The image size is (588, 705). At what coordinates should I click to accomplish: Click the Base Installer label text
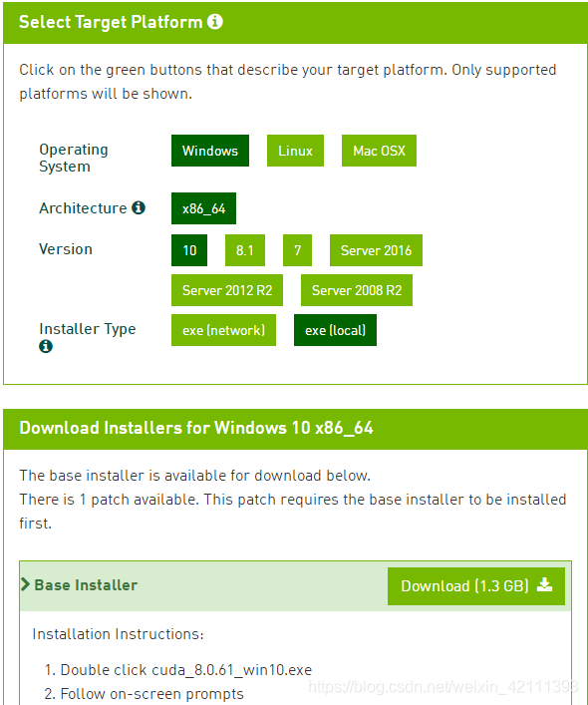(86, 585)
